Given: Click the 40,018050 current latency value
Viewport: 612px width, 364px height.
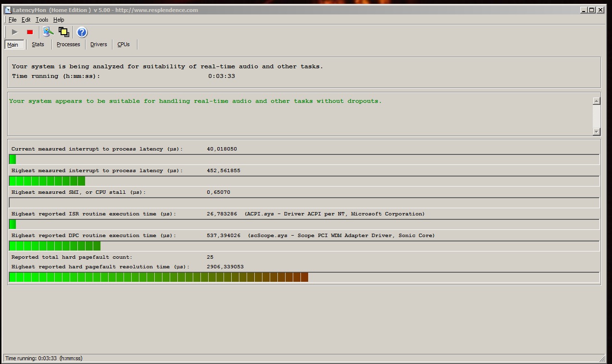Looking at the screenshot, I should pyautogui.click(x=222, y=149).
